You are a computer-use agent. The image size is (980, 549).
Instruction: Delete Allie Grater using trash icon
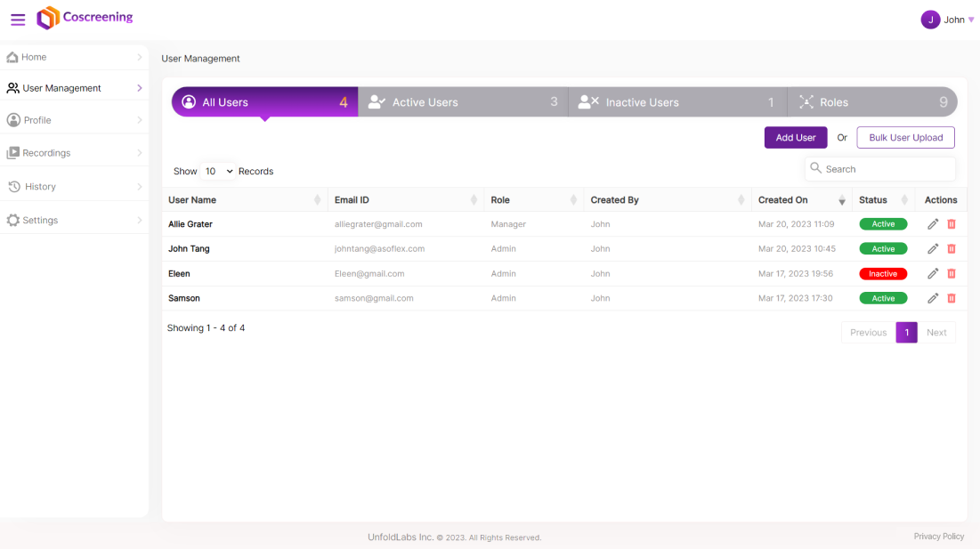[951, 224]
